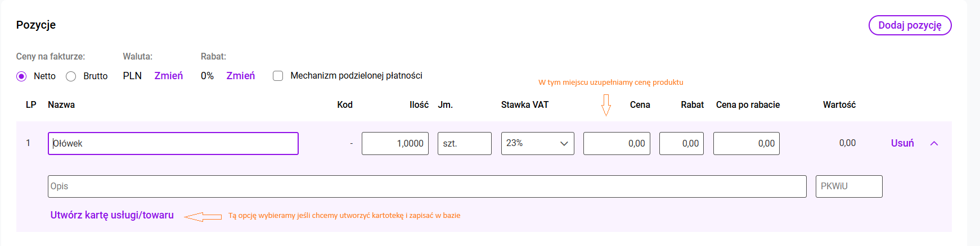
Task: Click the Opis description field
Action: point(426,186)
